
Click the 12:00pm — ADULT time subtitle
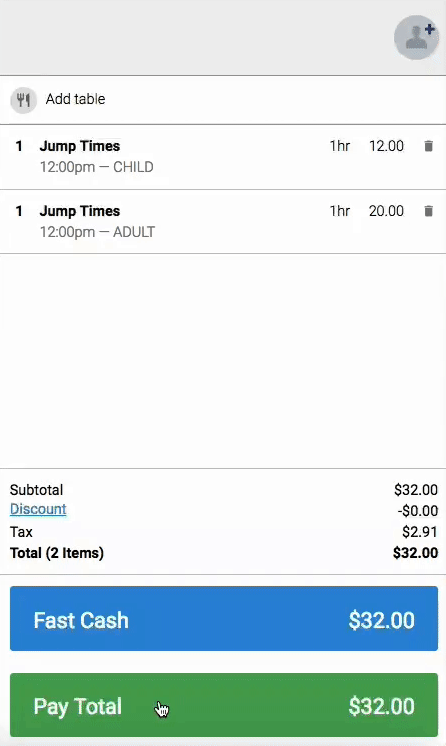coord(97,232)
